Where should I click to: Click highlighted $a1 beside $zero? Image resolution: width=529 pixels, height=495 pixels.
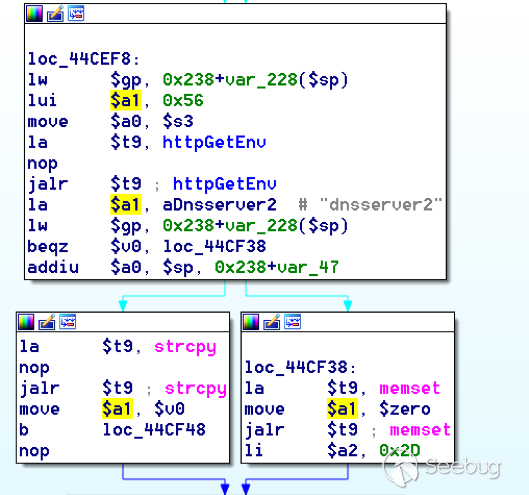tap(342, 409)
